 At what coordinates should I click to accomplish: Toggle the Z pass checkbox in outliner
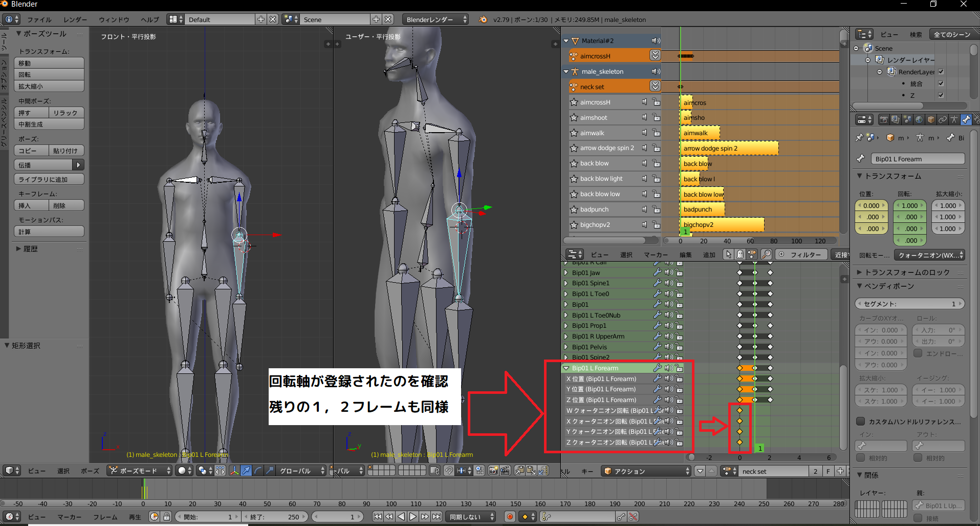(x=941, y=95)
